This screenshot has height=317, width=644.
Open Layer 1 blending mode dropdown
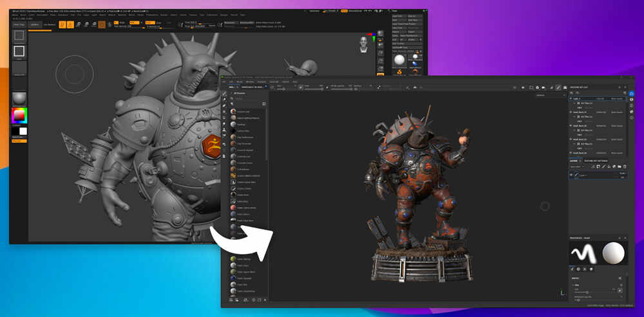(622, 173)
